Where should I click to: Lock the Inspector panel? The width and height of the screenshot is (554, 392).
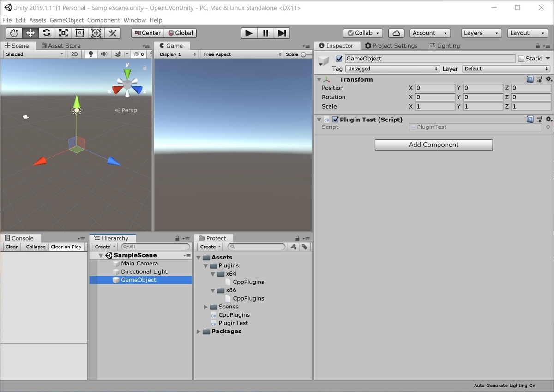click(537, 46)
